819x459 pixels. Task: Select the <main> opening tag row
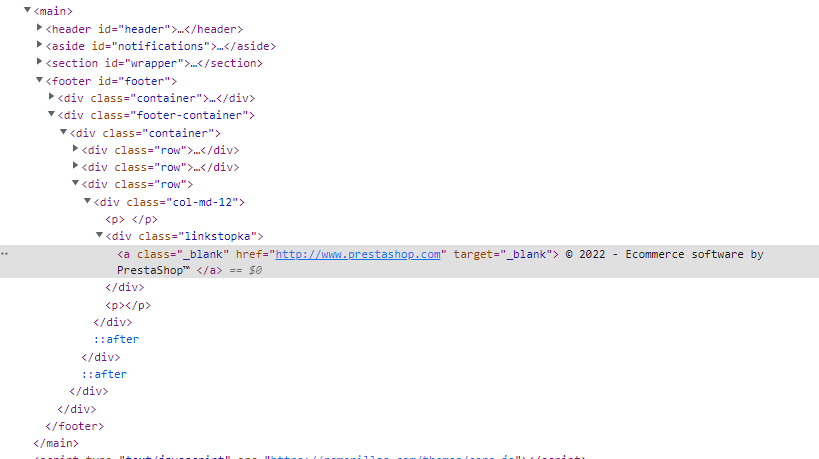click(x=53, y=11)
